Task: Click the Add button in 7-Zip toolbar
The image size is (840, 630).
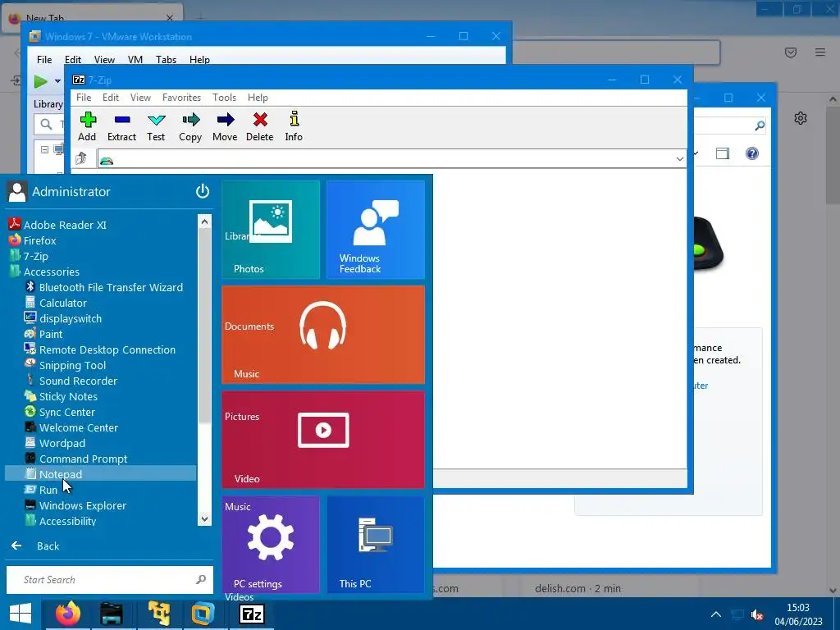Action: tap(87, 126)
